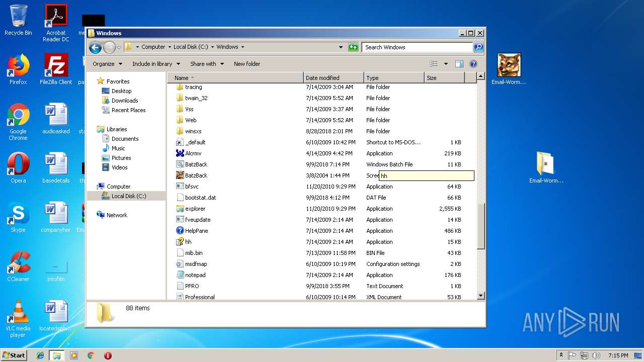Select the BatzBack Windows Batch File icon
The image size is (644, 362).
click(180, 164)
